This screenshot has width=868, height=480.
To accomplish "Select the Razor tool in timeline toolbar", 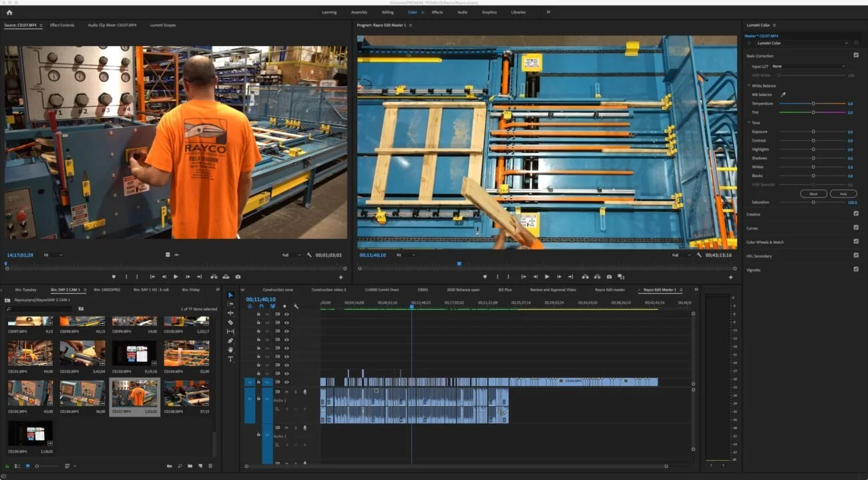I will [x=230, y=322].
